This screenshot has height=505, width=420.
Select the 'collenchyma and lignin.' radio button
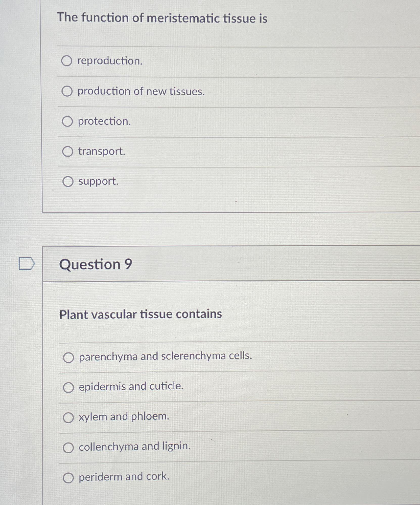point(68,448)
